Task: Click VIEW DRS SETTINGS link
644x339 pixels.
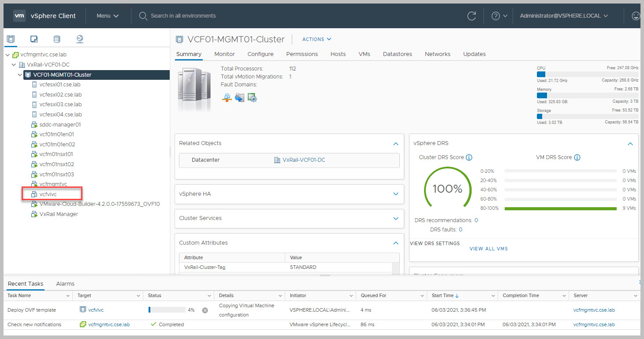Action: [435, 243]
